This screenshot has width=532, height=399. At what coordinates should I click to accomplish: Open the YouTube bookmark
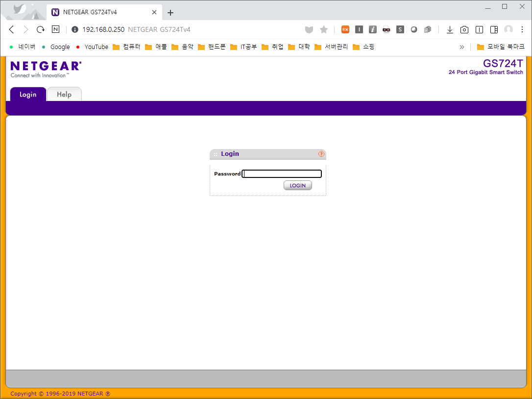point(92,47)
